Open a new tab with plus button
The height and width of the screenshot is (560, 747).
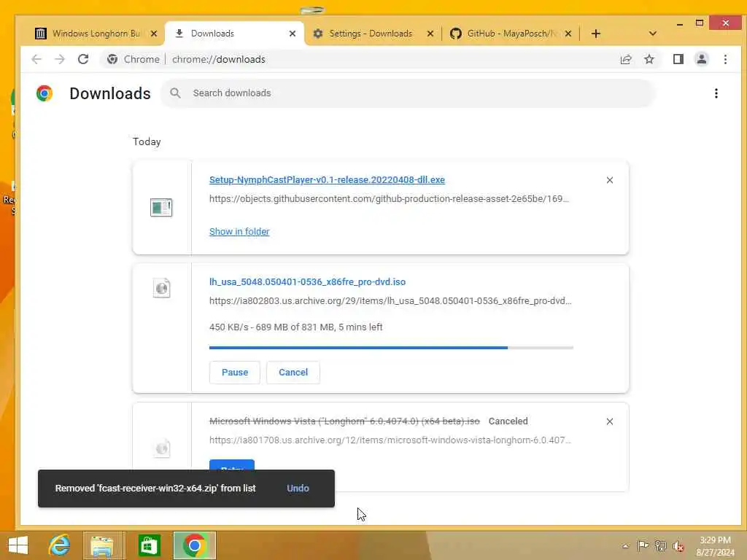tap(595, 34)
